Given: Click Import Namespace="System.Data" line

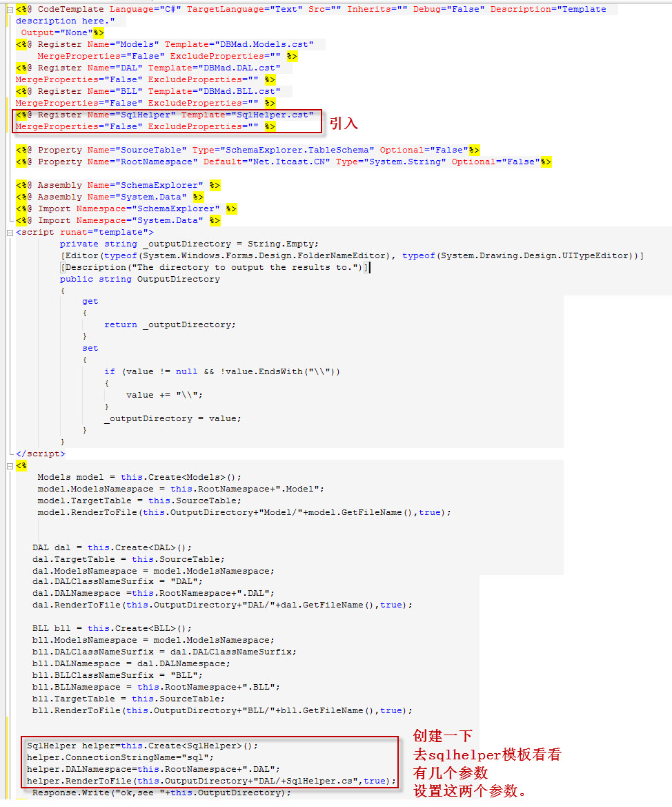Looking at the screenshot, I should [x=118, y=221].
